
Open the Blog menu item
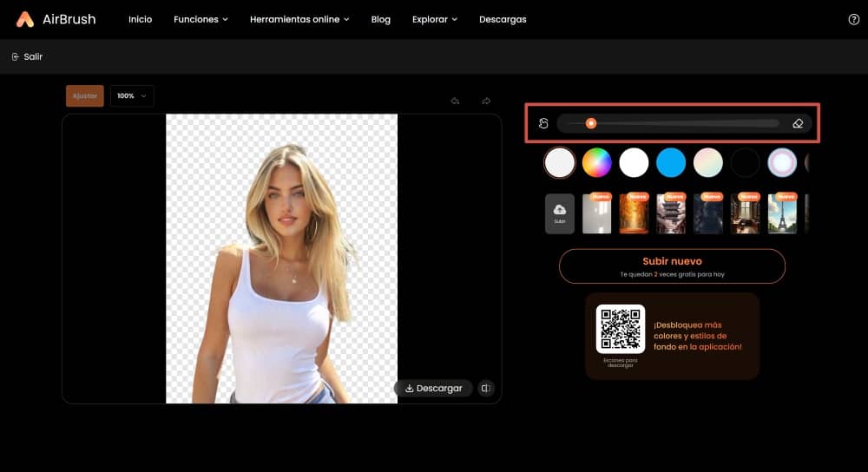click(x=381, y=19)
